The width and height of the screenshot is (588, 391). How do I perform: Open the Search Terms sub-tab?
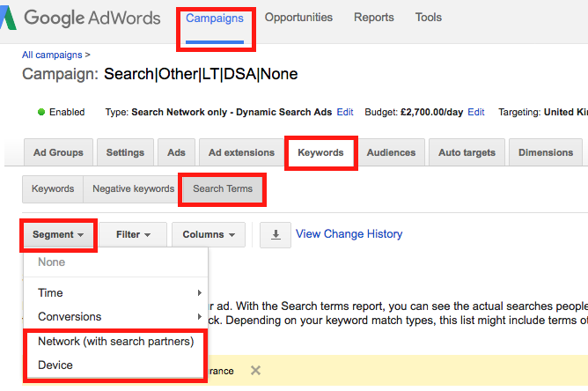[x=223, y=188]
